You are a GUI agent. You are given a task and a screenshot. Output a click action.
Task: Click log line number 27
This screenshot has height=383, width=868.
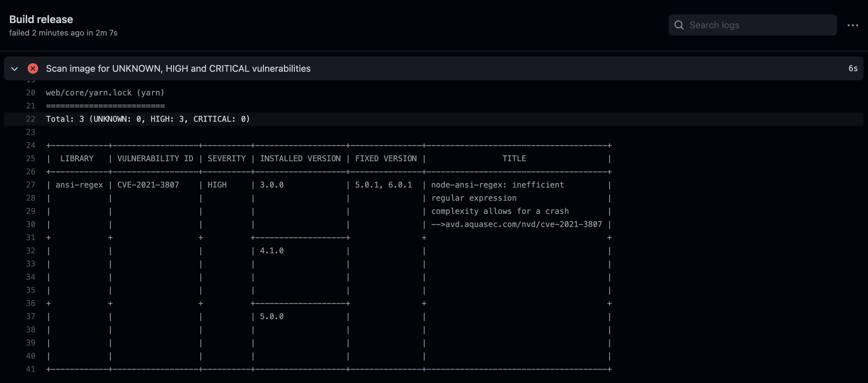(31, 185)
